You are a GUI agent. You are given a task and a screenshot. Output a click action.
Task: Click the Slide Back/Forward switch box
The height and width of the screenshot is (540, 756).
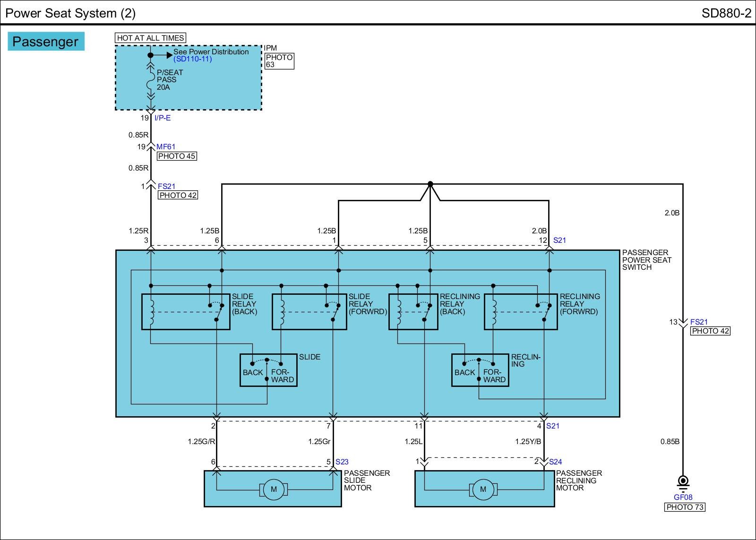click(268, 370)
